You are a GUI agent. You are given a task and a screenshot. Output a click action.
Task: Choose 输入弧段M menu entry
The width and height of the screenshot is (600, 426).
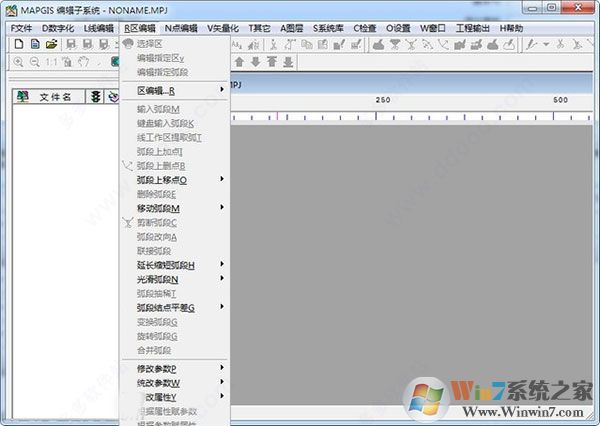176,109
